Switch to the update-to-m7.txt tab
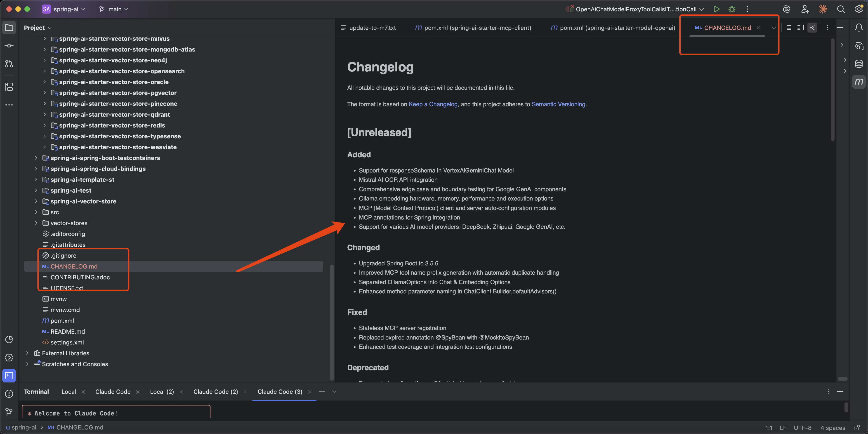 (372, 28)
